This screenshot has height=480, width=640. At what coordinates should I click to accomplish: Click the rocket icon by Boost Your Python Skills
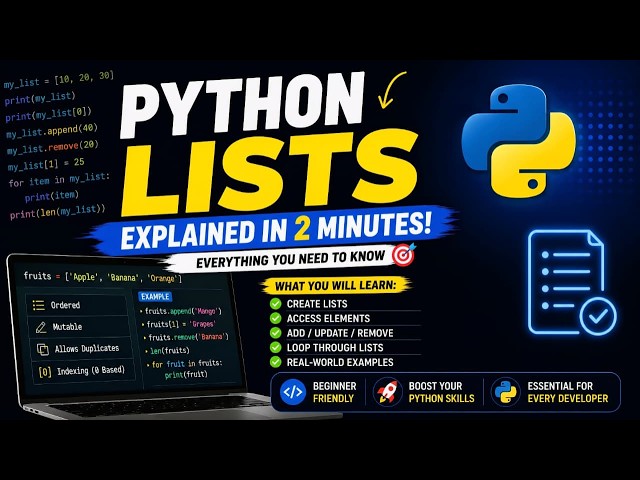387,392
